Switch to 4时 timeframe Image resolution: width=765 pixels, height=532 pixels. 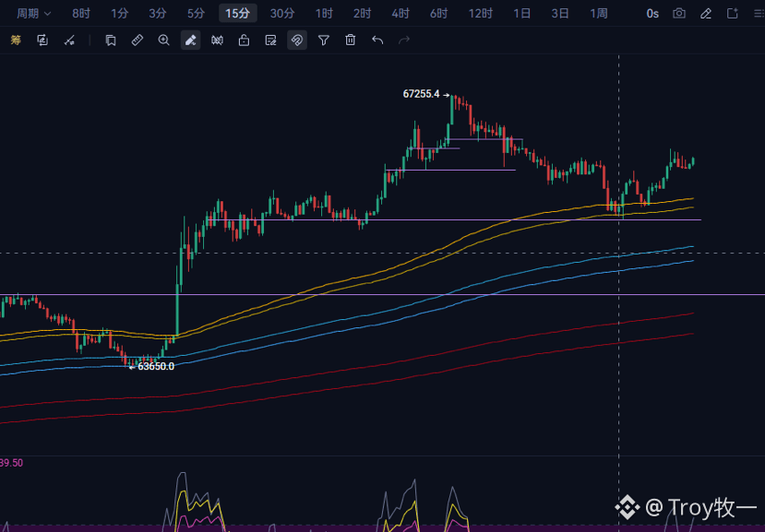[400, 13]
